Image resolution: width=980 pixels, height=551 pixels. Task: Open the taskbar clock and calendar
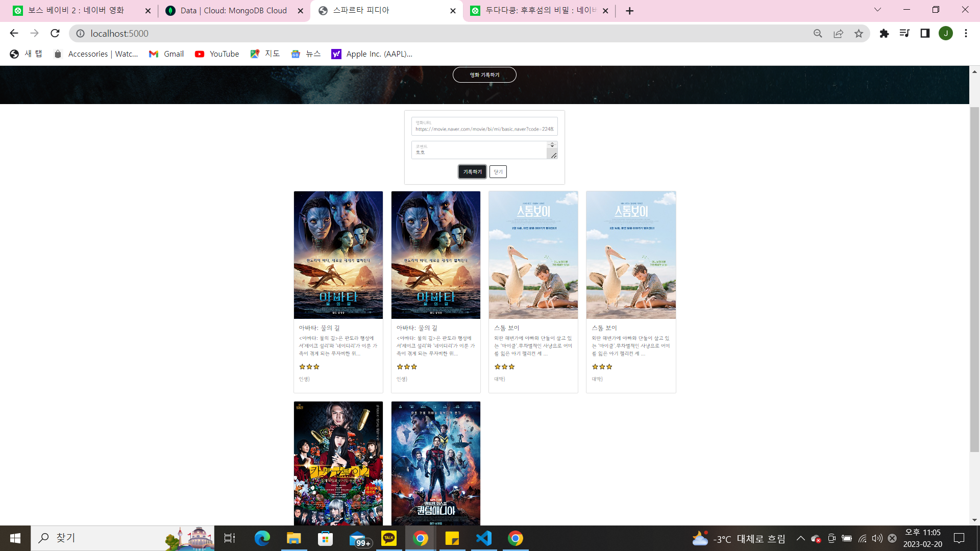point(923,538)
